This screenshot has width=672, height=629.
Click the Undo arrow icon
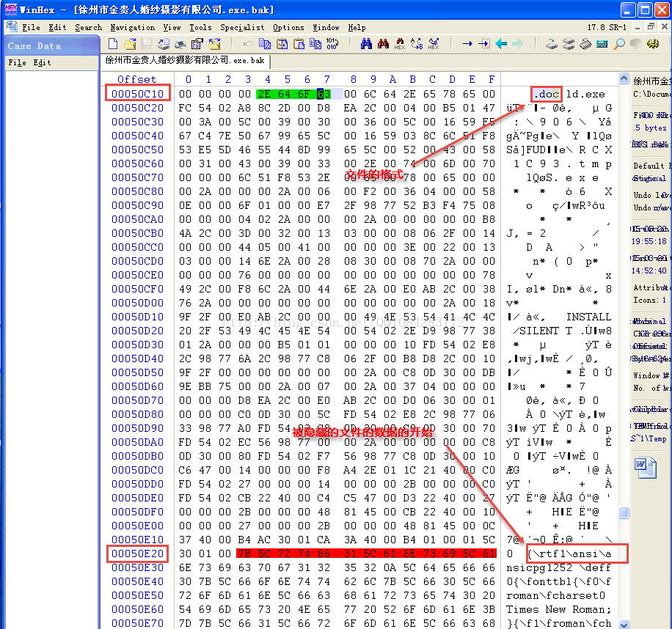[247, 44]
